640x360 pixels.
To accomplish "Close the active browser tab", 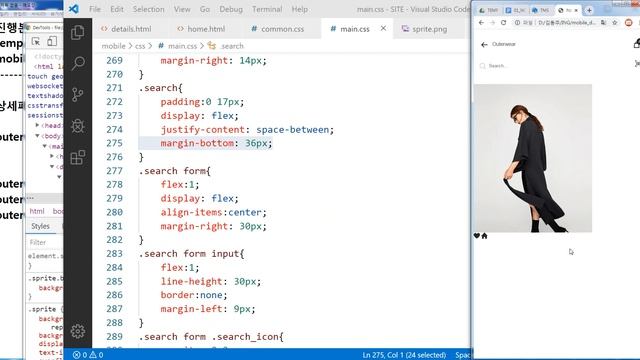I will click(576, 10).
